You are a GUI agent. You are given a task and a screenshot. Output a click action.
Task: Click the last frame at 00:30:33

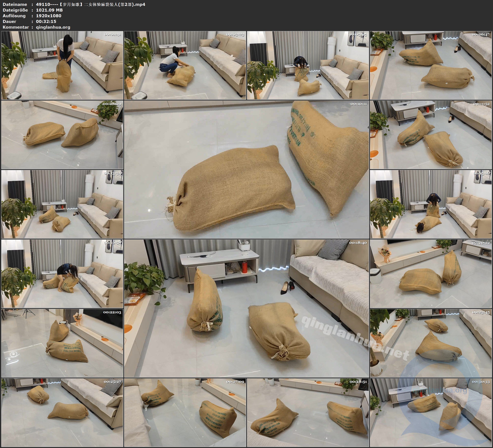[x=431, y=412]
